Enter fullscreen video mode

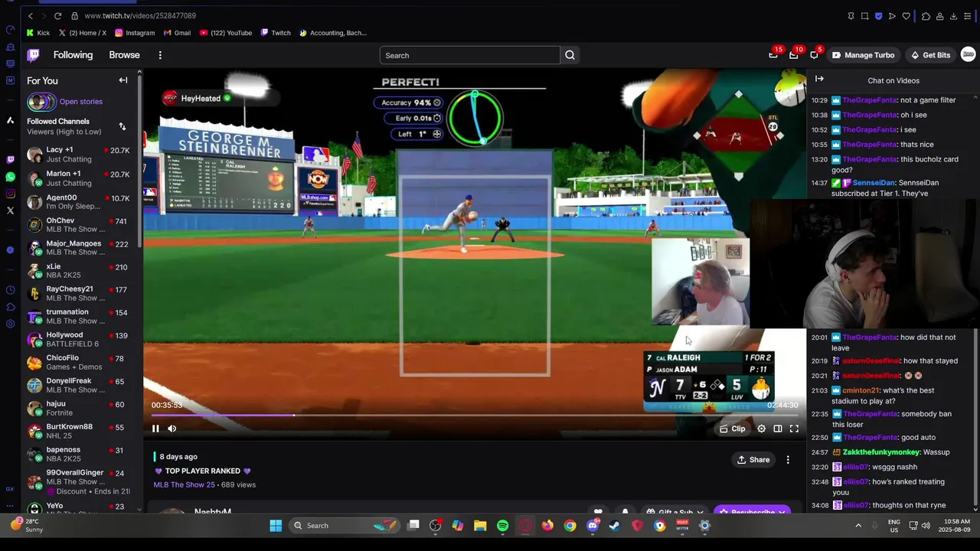(x=794, y=429)
